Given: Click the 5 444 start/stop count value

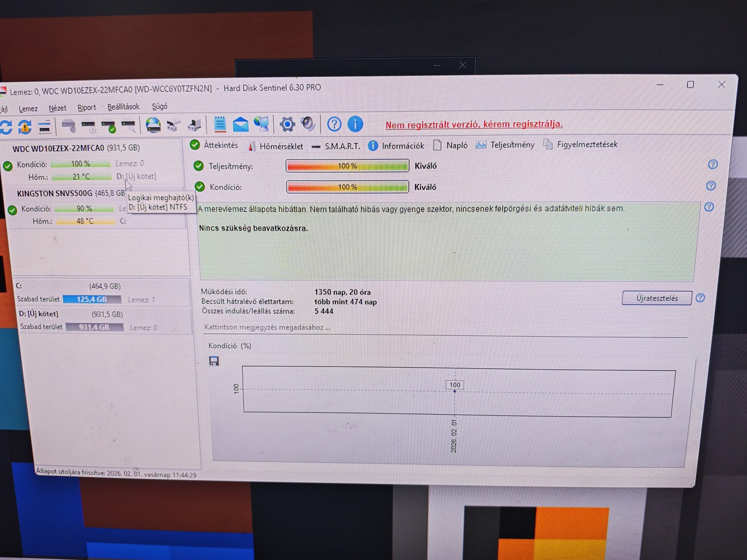Looking at the screenshot, I should point(324,311).
